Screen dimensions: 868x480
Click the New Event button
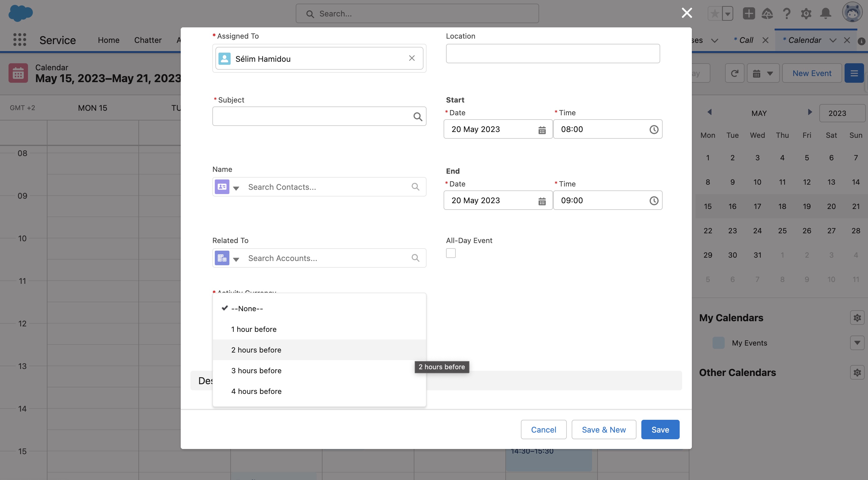[x=811, y=73]
